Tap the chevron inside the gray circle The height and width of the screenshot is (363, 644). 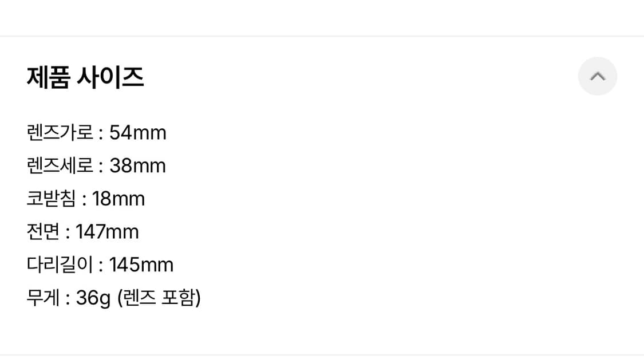(598, 76)
